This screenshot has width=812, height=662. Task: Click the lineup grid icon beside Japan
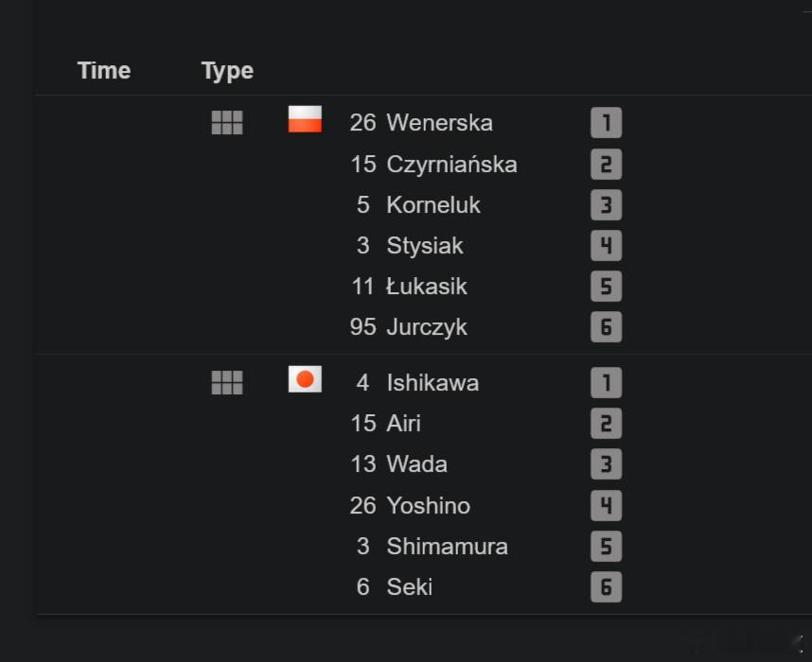coord(227,383)
